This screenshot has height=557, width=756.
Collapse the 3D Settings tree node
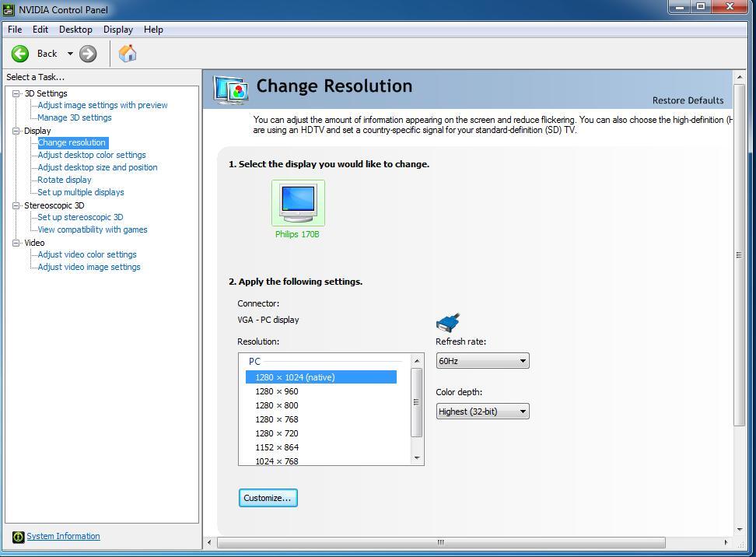(16, 93)
